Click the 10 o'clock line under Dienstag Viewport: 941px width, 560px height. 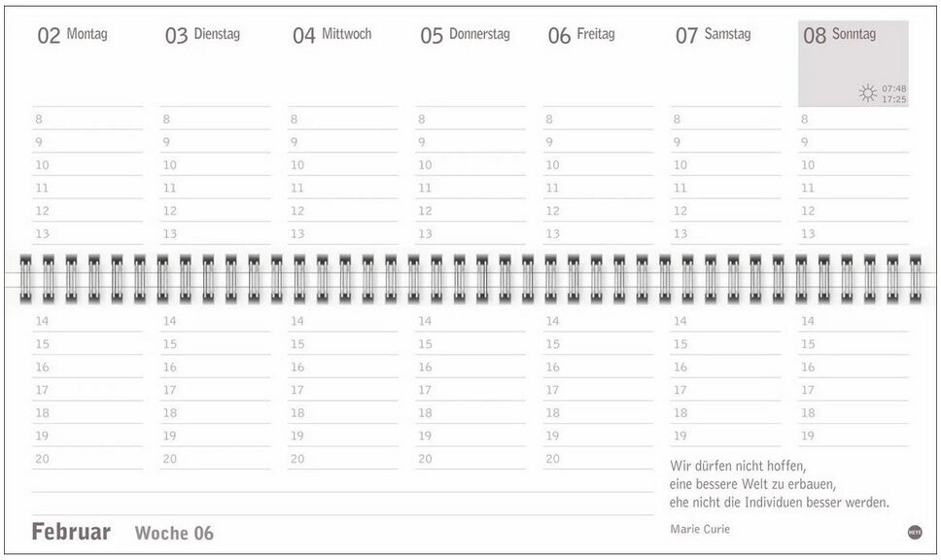[215, 165]
